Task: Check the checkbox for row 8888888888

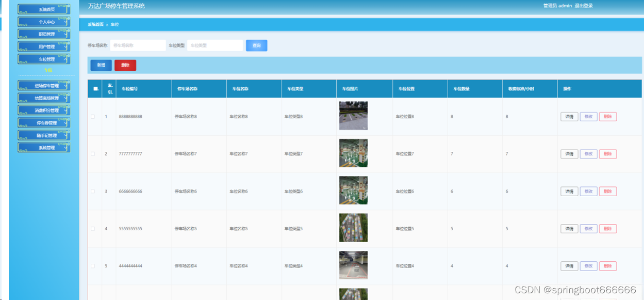Action: click(x=93, y=117)
